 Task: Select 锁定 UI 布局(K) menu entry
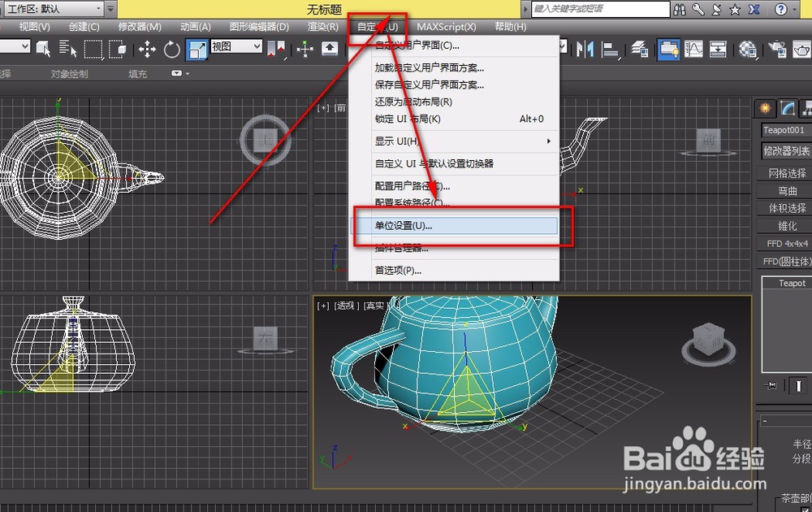point(455,119)
